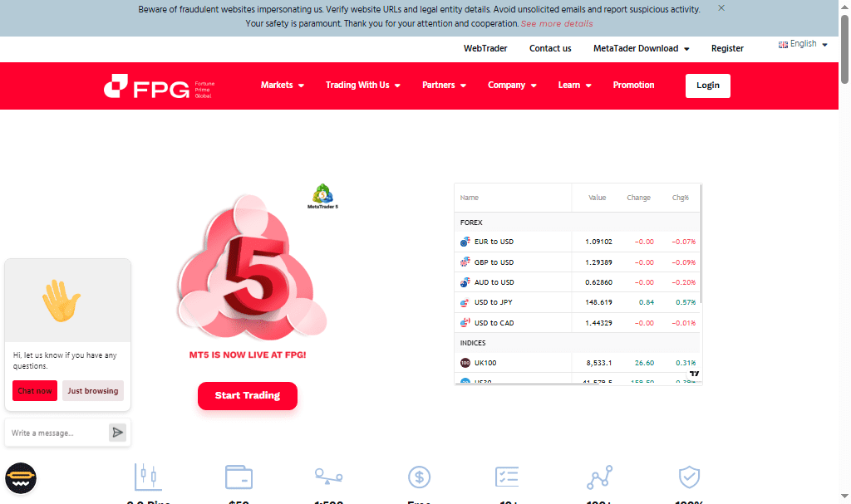Click the Login button
This screenshot has height=504, width=851.
click(x=708, y=86)
